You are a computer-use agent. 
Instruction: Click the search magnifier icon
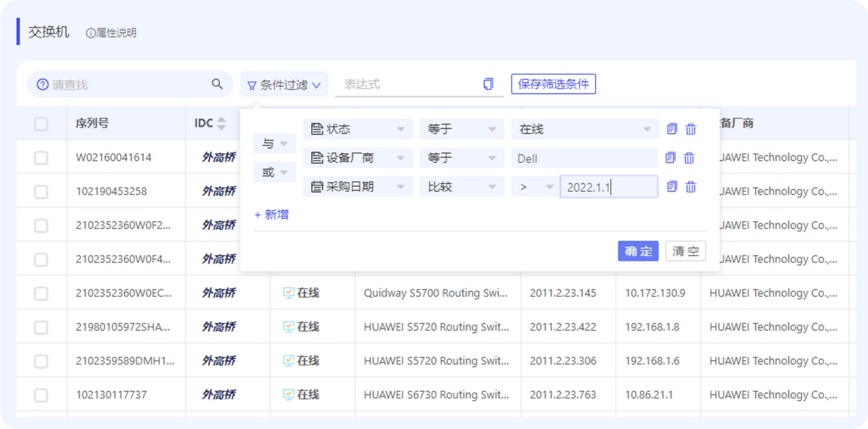tap(217, 84)
